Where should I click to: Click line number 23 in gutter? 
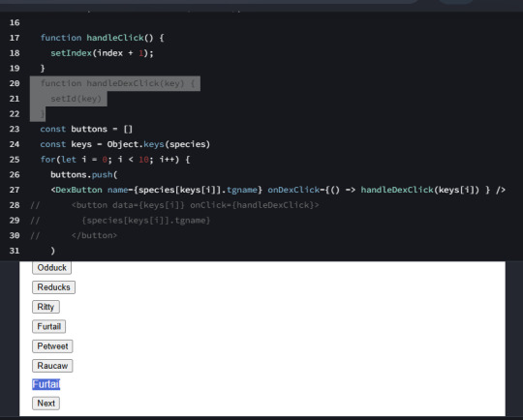(x=15, y=129)
